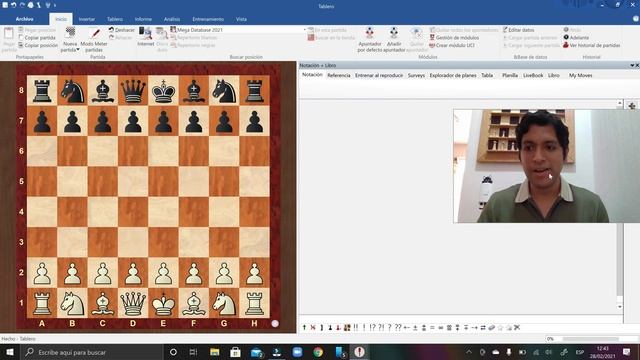This screenshot has height=360, width=640.
Task: Click the ESP language indicator
Action: click(580, 352)
